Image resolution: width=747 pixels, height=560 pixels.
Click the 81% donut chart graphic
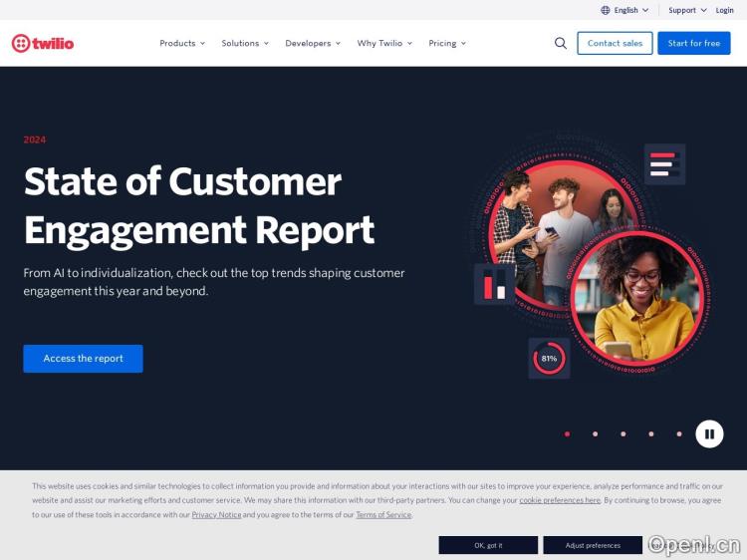coord(549,358)
